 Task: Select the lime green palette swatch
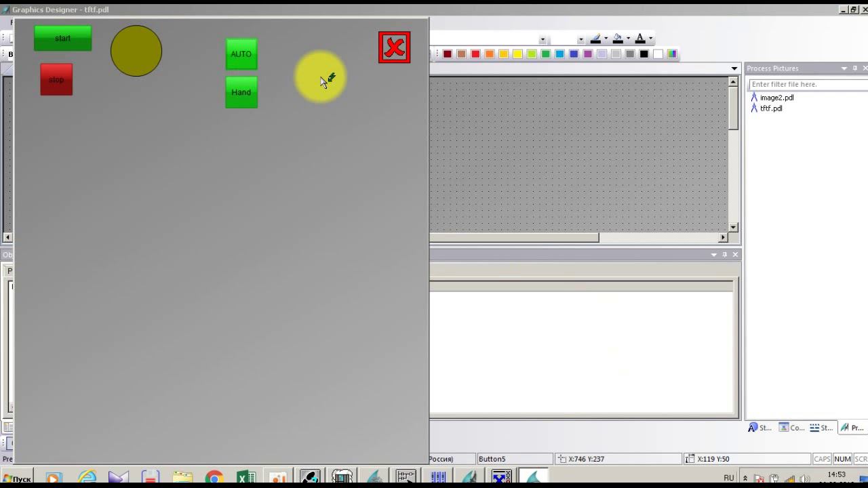coord(532,54)
